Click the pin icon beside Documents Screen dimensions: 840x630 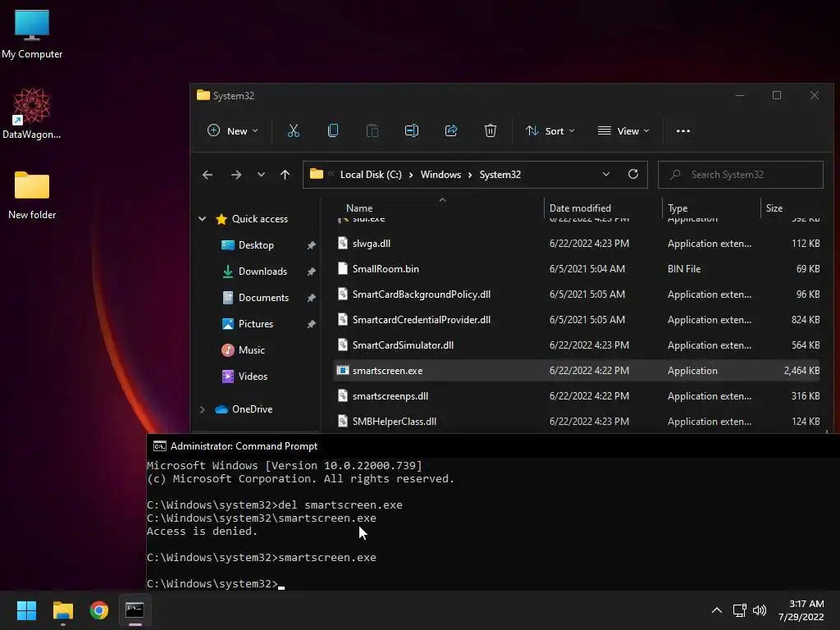click(311, 298)
